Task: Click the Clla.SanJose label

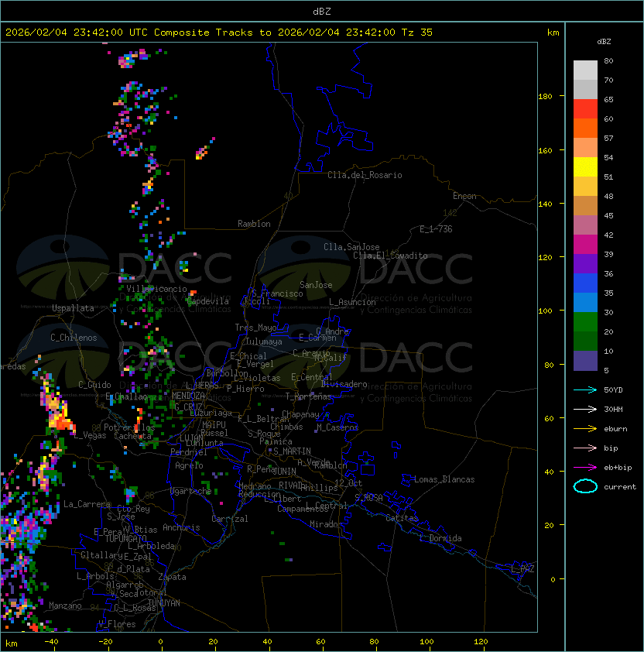Action: coord(351,247)
